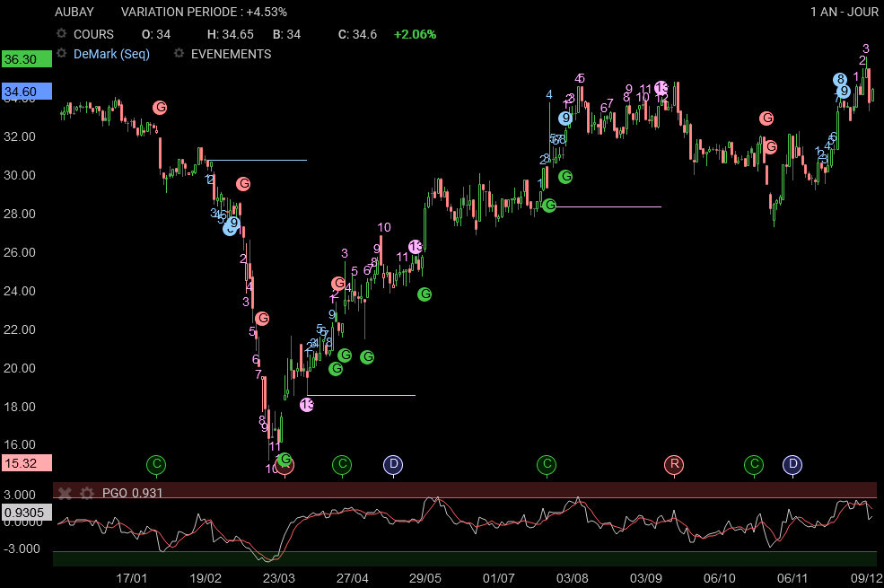Click the red R event marker
Viewport: 884px width, 588px height.
(x=673, y=464)
